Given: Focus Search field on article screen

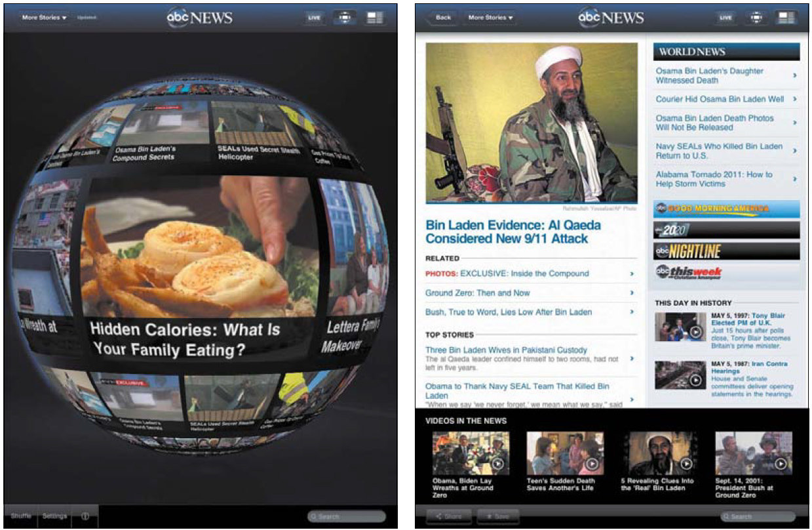Looking at the screenshot, I should [757, 517].
